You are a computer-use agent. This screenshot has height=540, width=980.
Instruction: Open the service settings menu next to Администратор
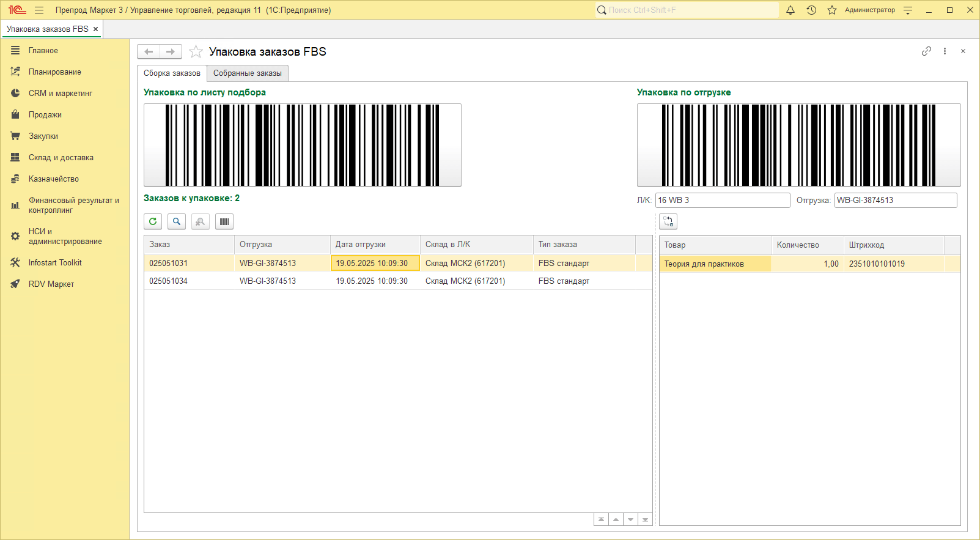pyautogui.click(x=908, y=10)
